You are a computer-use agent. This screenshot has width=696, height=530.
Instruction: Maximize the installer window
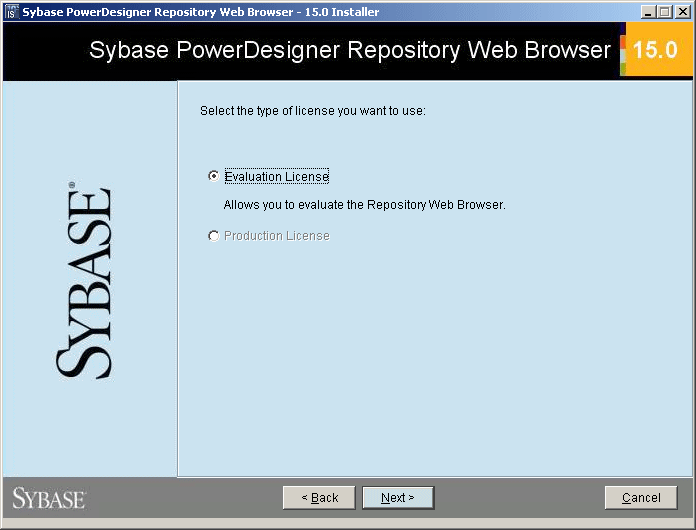pos(665,12)
